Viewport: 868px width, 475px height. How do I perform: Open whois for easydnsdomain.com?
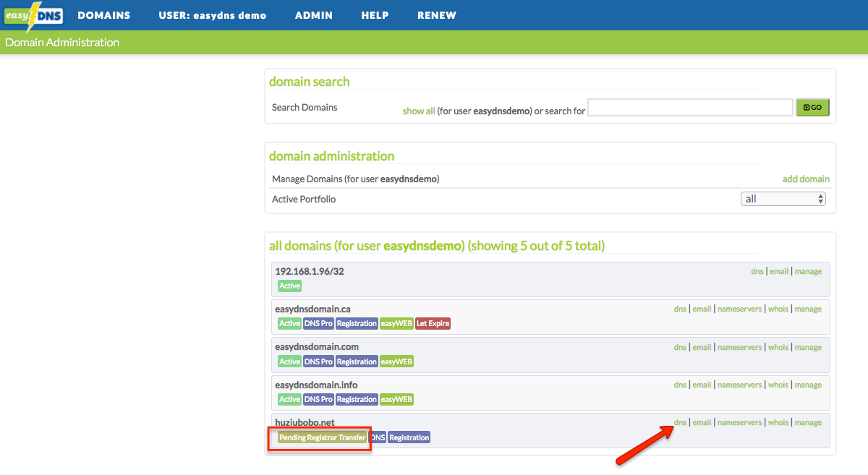778,347
